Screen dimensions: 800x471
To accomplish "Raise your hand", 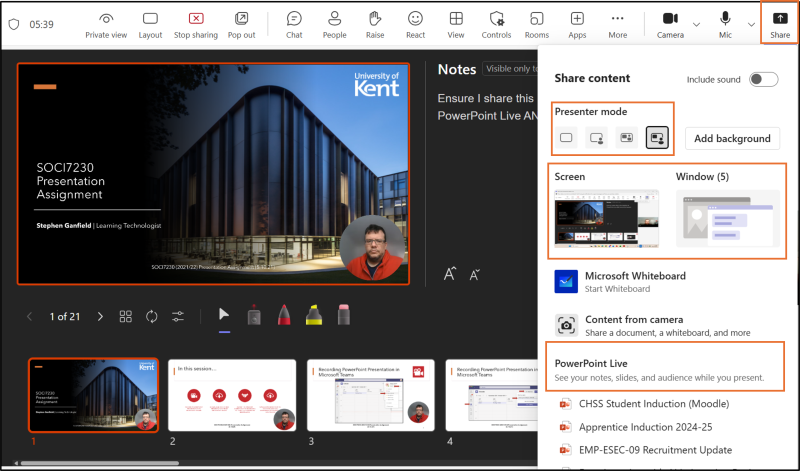I will pos(374,26).
